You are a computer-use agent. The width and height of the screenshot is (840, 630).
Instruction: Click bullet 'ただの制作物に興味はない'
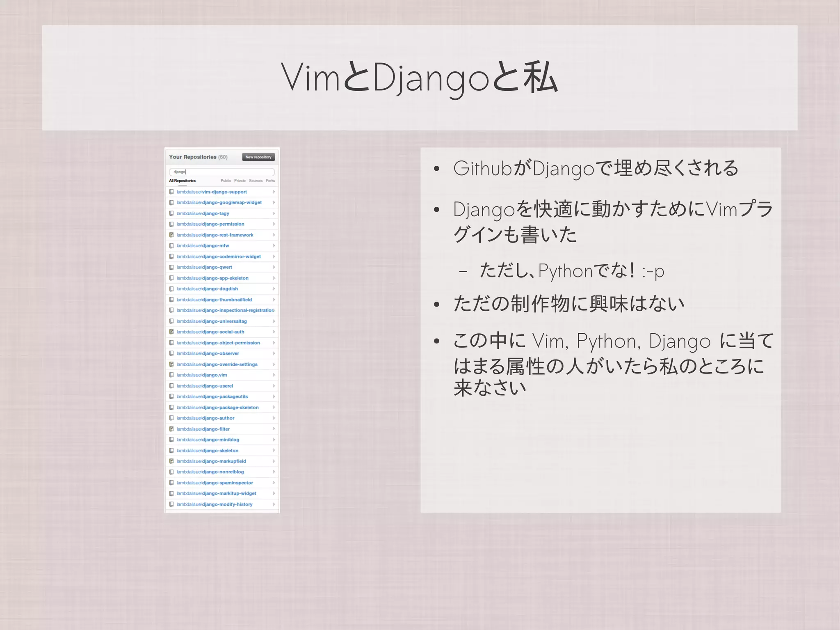(x=569, y=304)
